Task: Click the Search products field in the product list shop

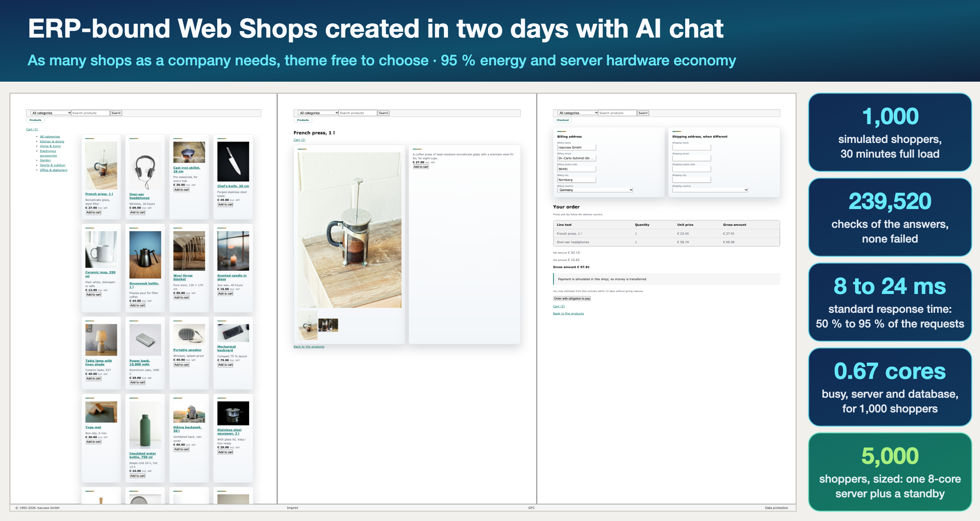Action: 91,113
